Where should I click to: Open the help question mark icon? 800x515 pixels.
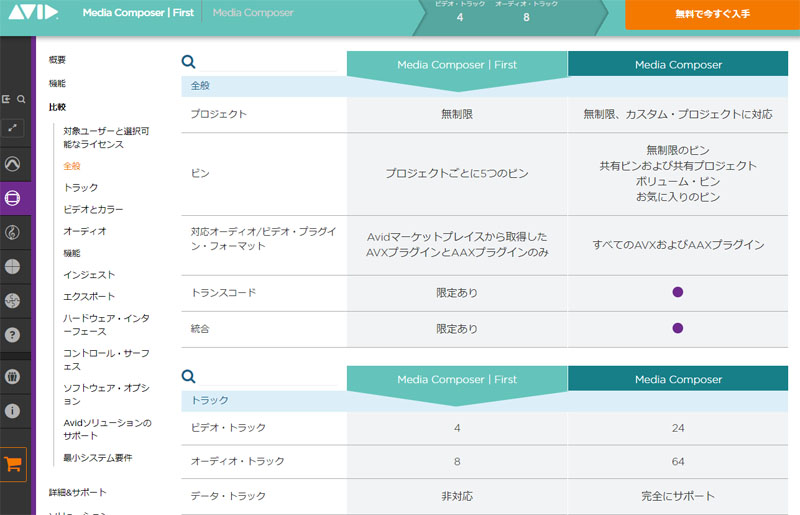click(13, 335)
